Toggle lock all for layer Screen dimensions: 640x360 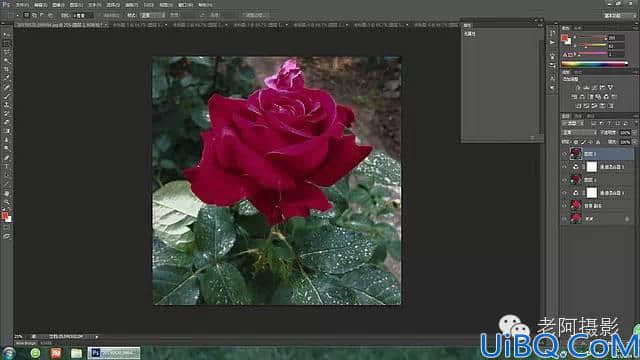click(x=598, y=142)
